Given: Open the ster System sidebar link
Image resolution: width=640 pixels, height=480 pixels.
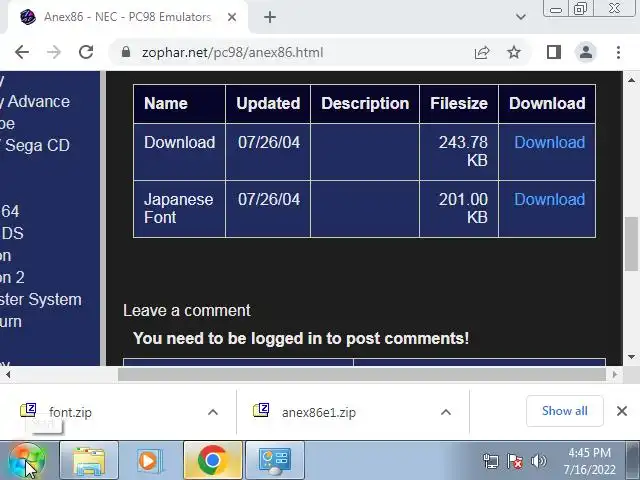Looking at the screenshot, I should [41, 300].
